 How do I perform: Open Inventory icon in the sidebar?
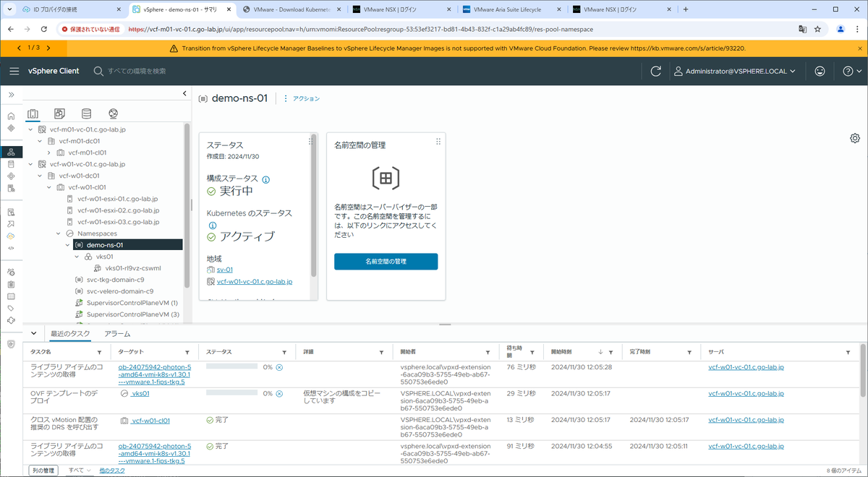pyautogui.click(x=11, y=152)
